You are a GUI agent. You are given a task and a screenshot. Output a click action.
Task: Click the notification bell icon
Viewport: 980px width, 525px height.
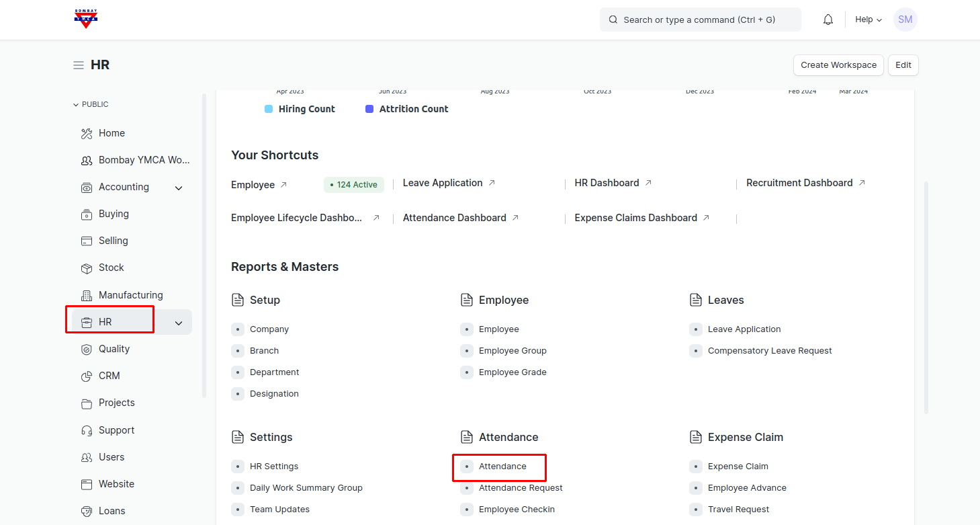click(828, 20)
